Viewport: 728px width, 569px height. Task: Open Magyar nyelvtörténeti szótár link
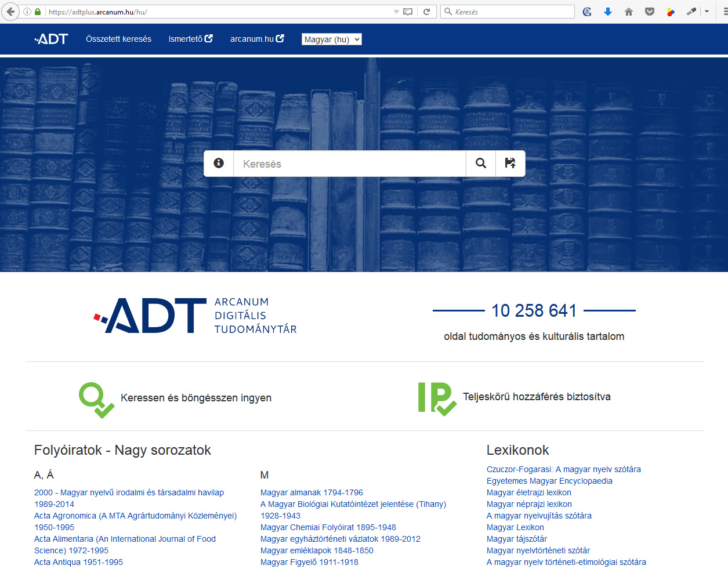tap(538, 550)
